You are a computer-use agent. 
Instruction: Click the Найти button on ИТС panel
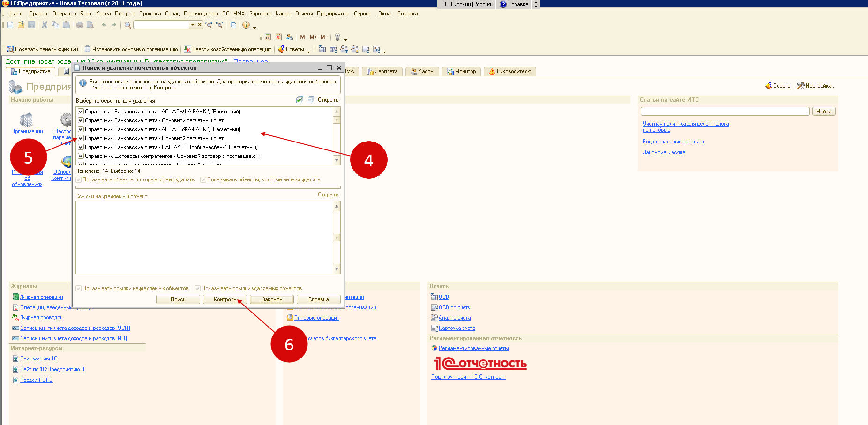click(x=823, y=112)
